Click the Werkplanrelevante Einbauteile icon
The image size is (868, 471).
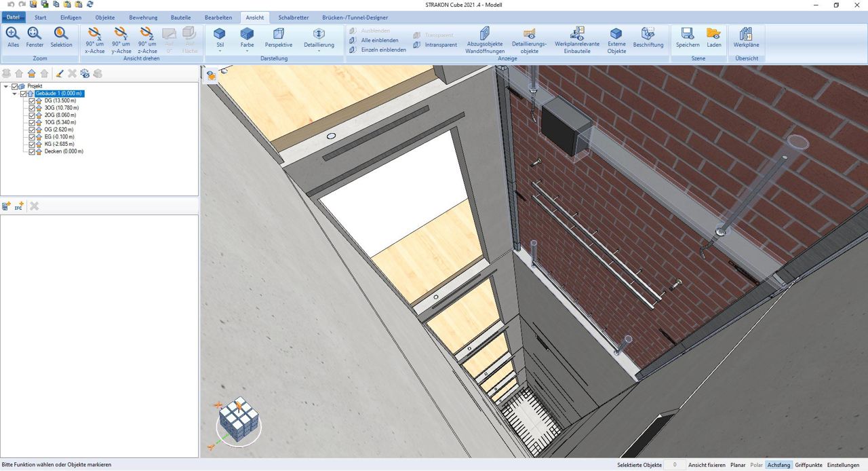tap(577, 34)
